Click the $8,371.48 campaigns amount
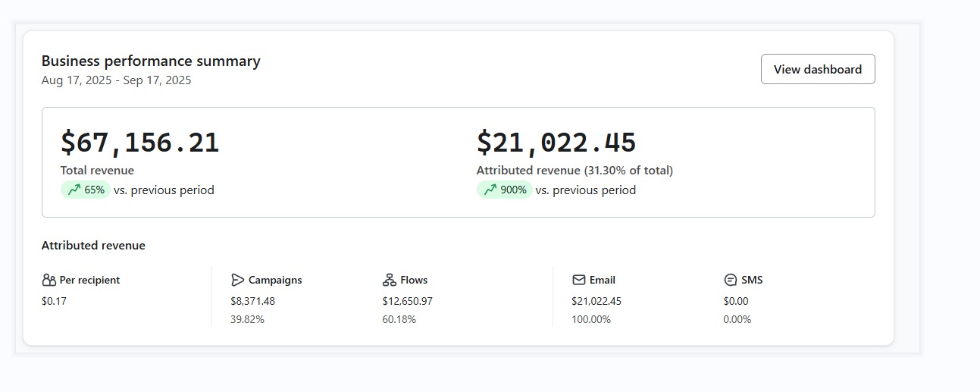The image size is (980, 392). (253, 301)
